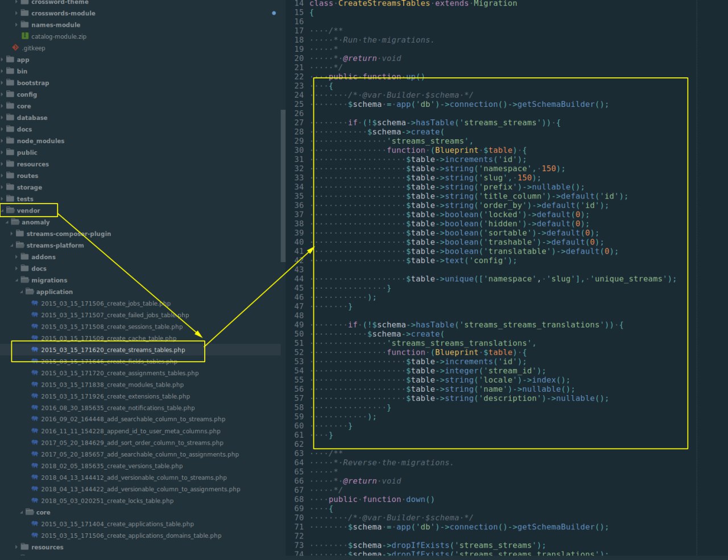
Task: Click the crosswords-module folder icon
Action: (24, 13)
